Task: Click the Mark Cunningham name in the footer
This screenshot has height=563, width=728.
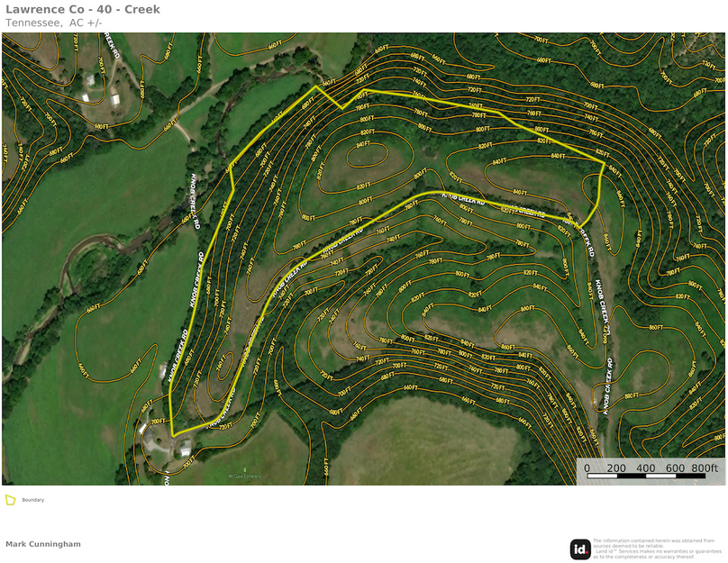Action: [x=43, y=544]
